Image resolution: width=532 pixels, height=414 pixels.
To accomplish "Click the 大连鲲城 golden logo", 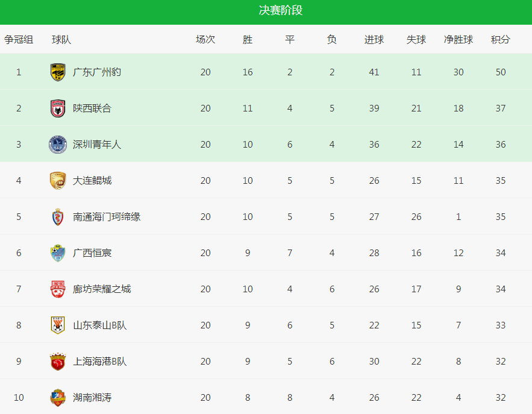I will (x=58, y=181).
